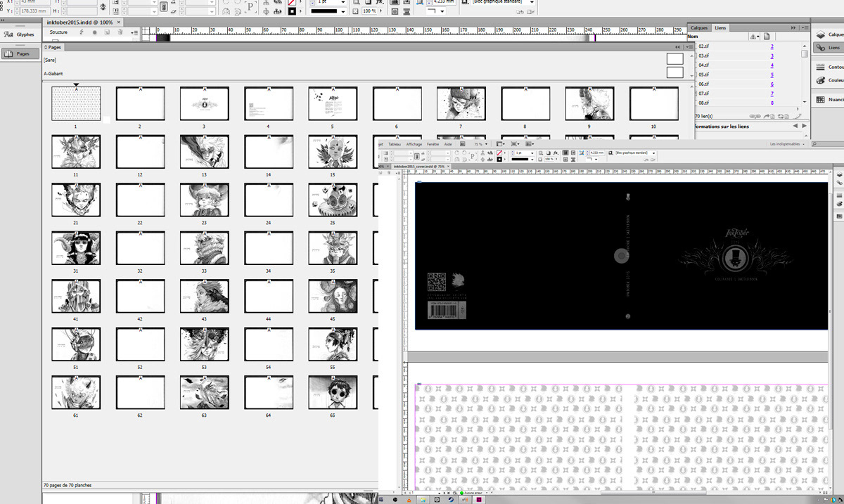844x504 pixels.
Task: Collapse the Liens panel group
Action: coord(795,27)
